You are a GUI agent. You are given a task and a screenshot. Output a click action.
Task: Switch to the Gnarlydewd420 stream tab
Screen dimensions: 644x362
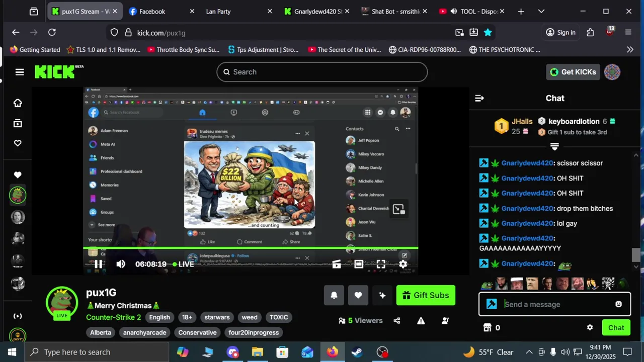click(x=317, y=11)
